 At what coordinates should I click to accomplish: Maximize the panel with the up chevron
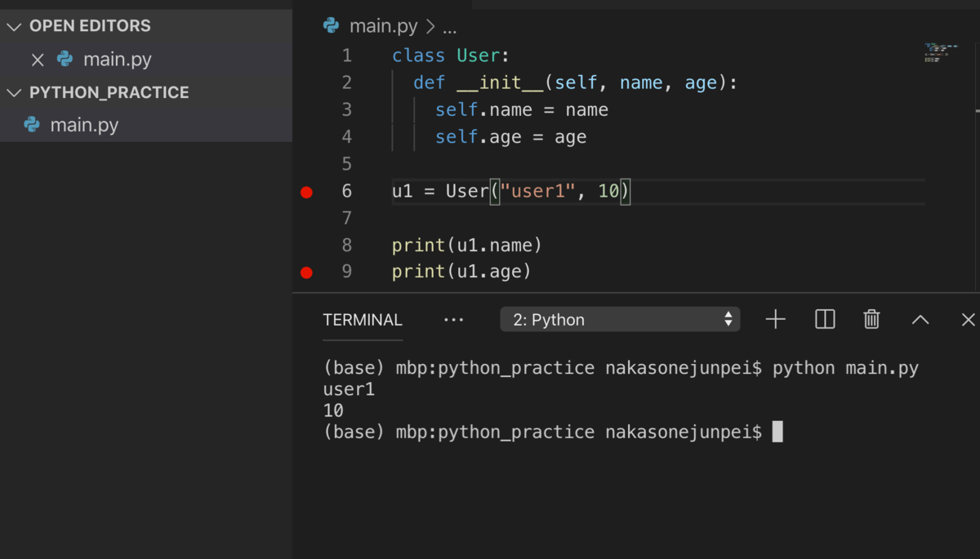pos(920,320)
